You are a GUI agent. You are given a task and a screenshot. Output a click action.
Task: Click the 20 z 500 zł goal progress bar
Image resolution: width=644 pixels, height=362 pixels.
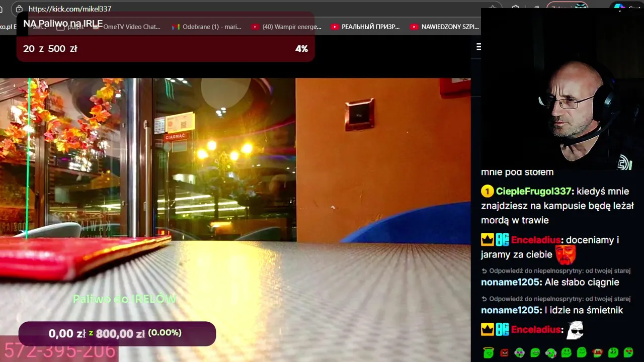166,49
